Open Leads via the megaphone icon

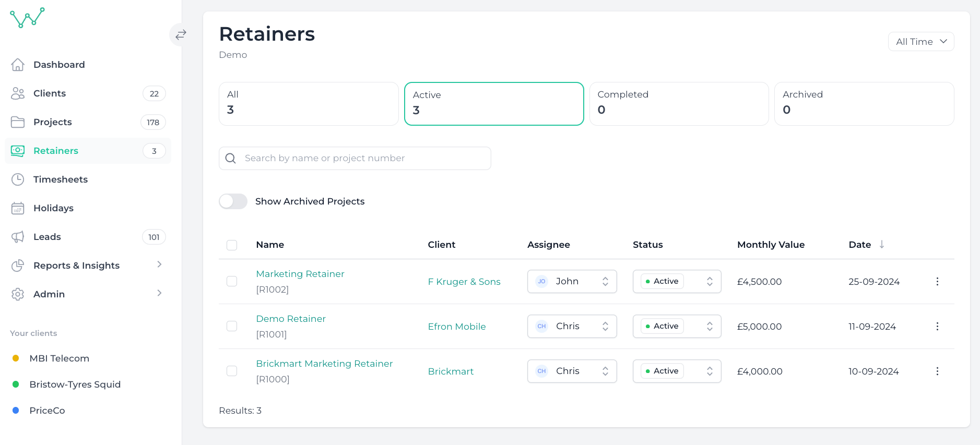tap(18, 237)
